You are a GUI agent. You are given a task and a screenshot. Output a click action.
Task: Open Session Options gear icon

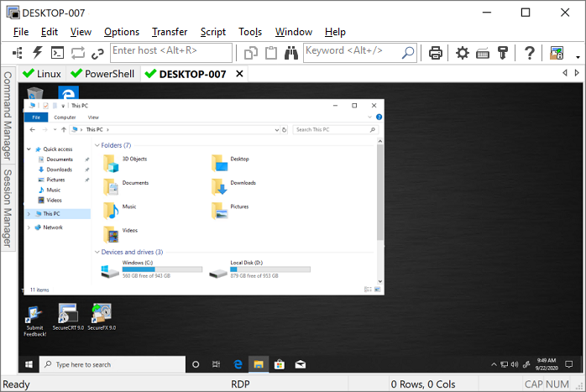click(x=463, y=53)
